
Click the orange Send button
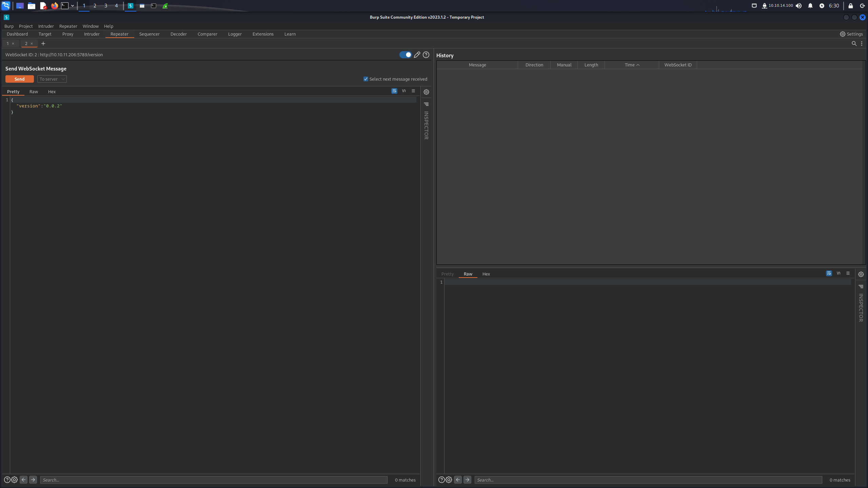19,79
